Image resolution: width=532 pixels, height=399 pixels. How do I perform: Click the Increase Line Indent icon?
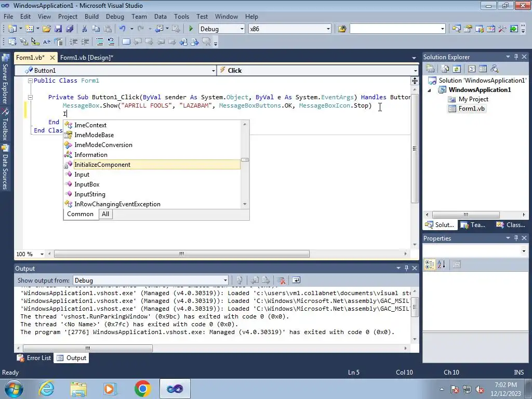coord(85,42)
